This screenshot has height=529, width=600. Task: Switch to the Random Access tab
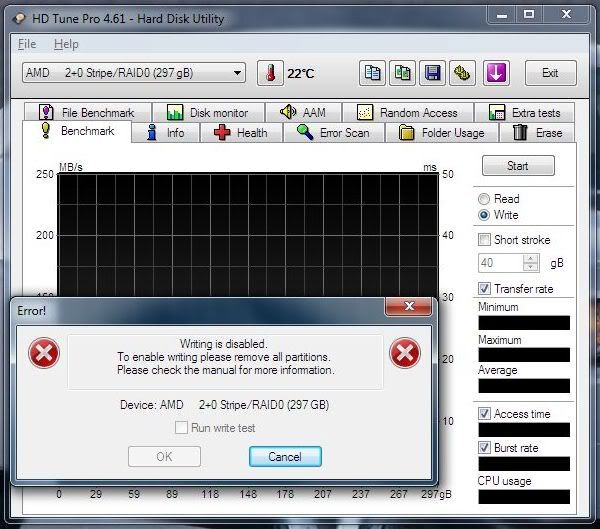tap(408, 113)
